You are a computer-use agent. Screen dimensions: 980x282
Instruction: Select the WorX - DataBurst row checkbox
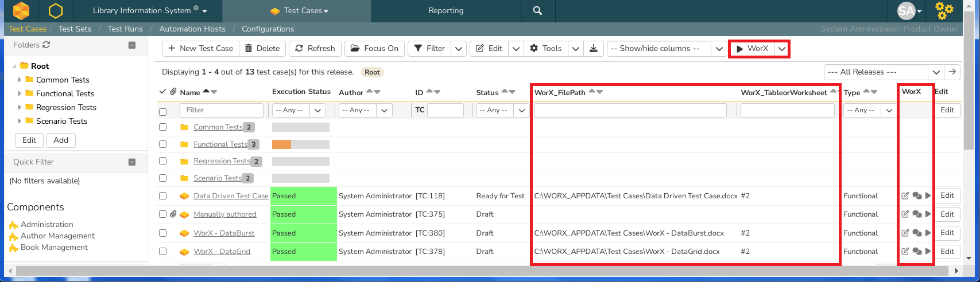pos(162,233)
